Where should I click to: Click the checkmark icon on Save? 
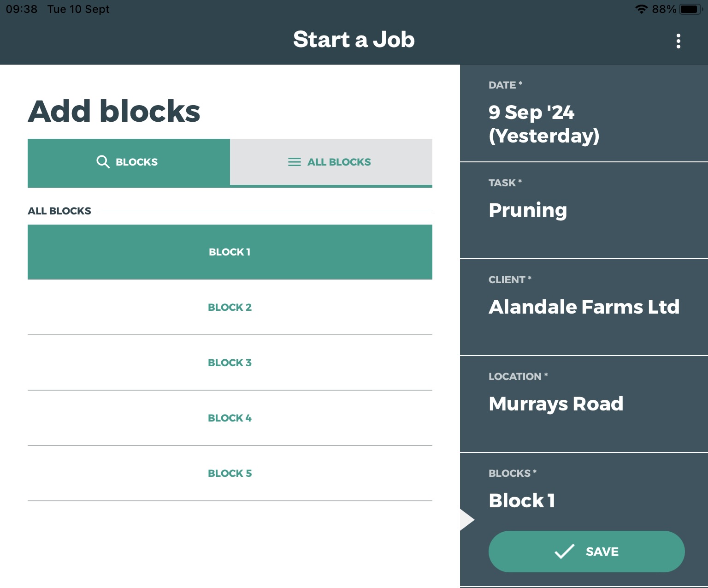click(x=564, y=551)
